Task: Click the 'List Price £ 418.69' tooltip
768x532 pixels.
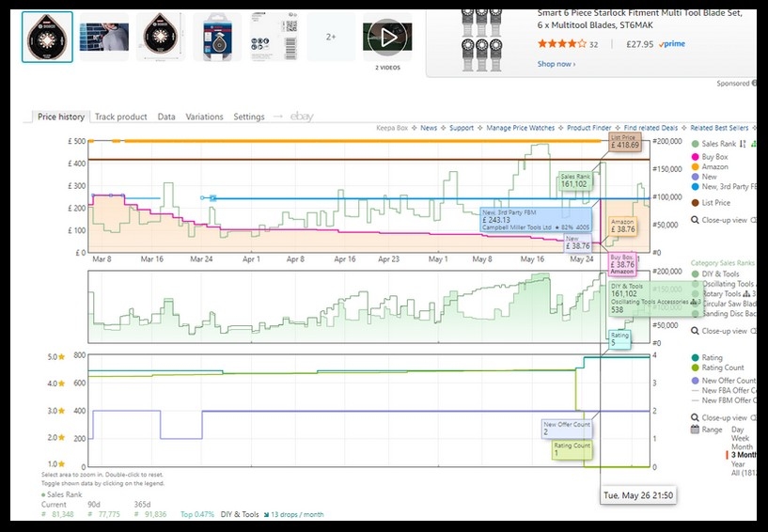Action: tap(624, 142)
